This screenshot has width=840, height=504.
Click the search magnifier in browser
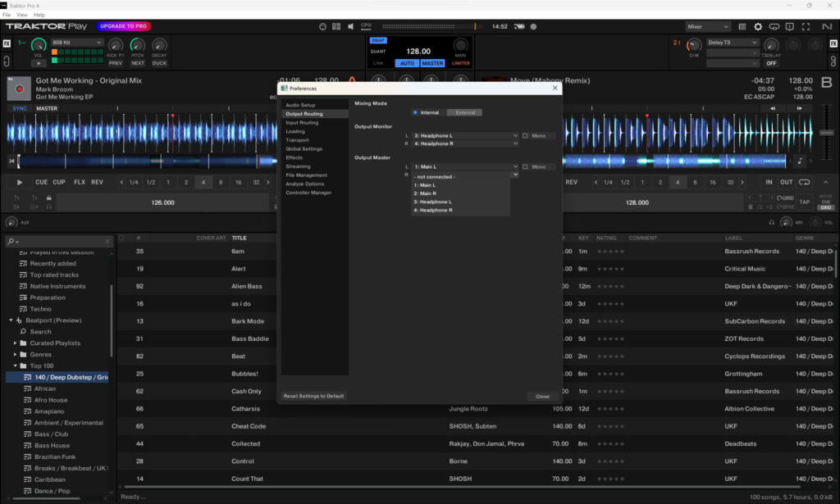(x=11, y=241)
